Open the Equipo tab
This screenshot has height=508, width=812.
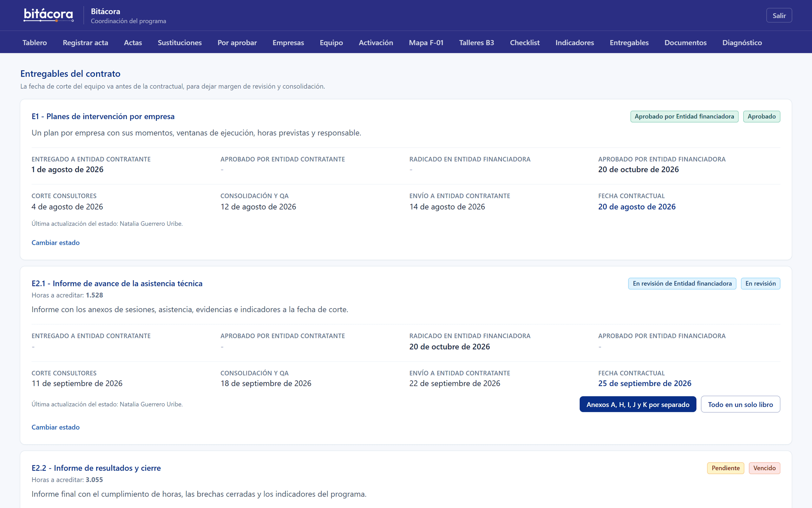tap(331, 43)
